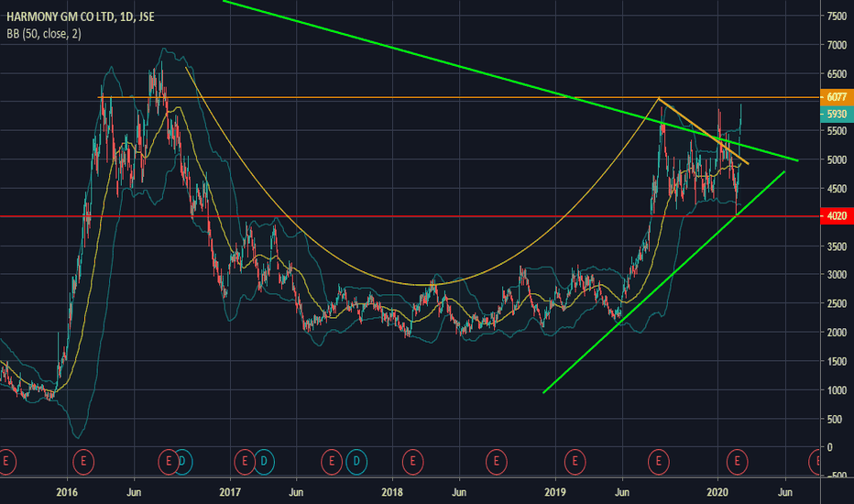Select the earnings marker just after 2020
The height and width of the screenshot is (504, 854).
(x=737, y=462)
